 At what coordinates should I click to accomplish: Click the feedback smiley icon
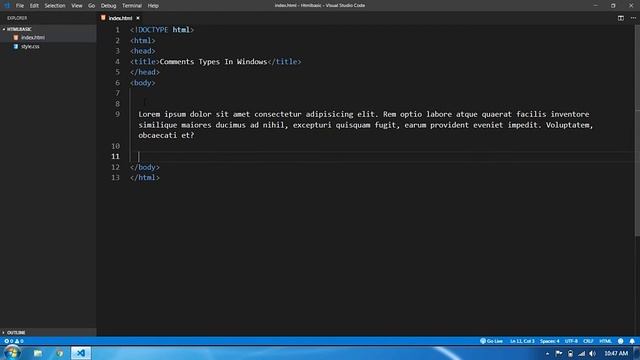(620, 341)
